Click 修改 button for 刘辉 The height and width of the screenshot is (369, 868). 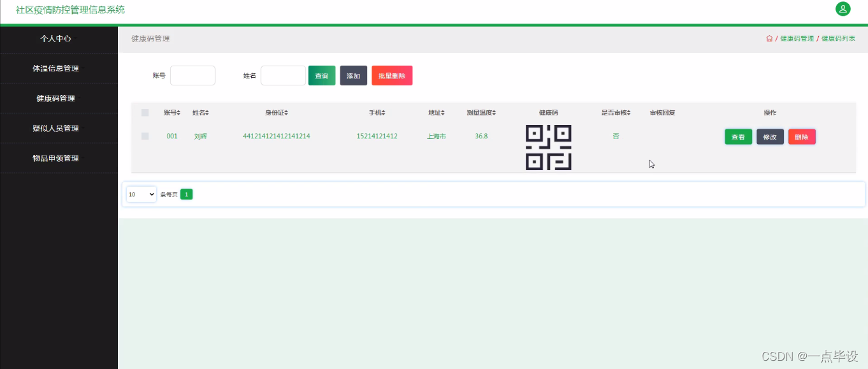coord(770,137)
